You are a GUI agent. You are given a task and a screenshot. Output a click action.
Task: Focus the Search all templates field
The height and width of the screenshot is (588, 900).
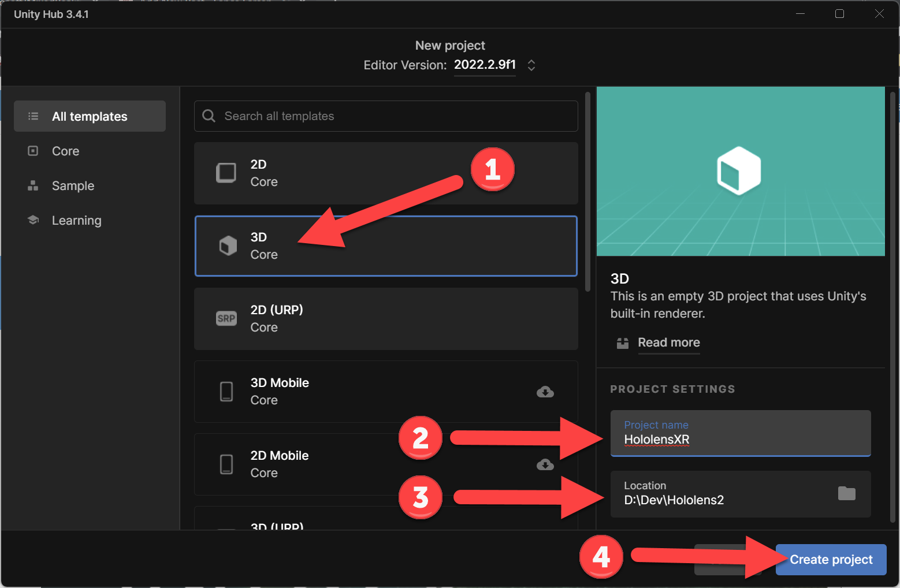tap(386, 116)
